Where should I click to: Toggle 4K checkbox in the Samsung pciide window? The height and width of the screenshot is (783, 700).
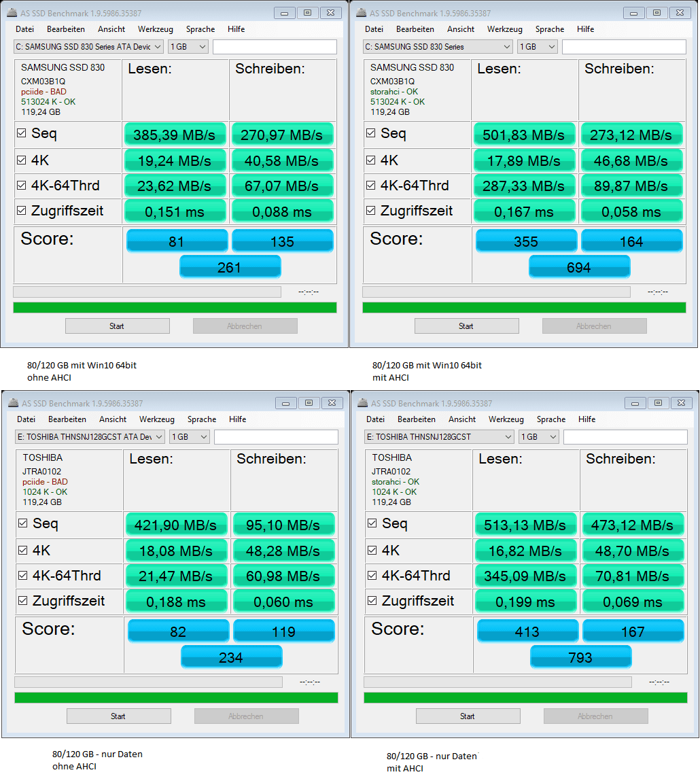(22, 160)
